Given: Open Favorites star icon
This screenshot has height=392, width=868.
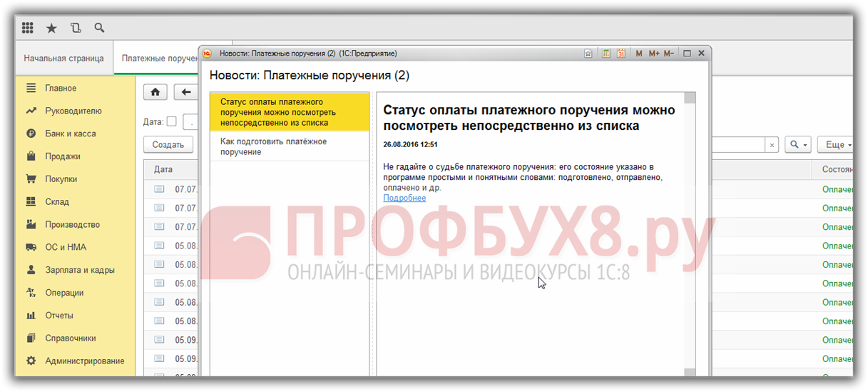Looking at the screenshot, I should click(51, 29).
